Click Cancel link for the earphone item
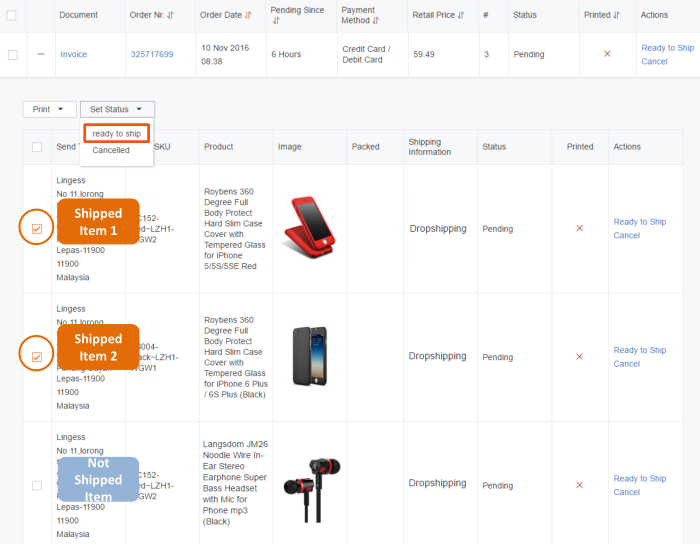Screen dimensions: 700x544 coord(626,492)
